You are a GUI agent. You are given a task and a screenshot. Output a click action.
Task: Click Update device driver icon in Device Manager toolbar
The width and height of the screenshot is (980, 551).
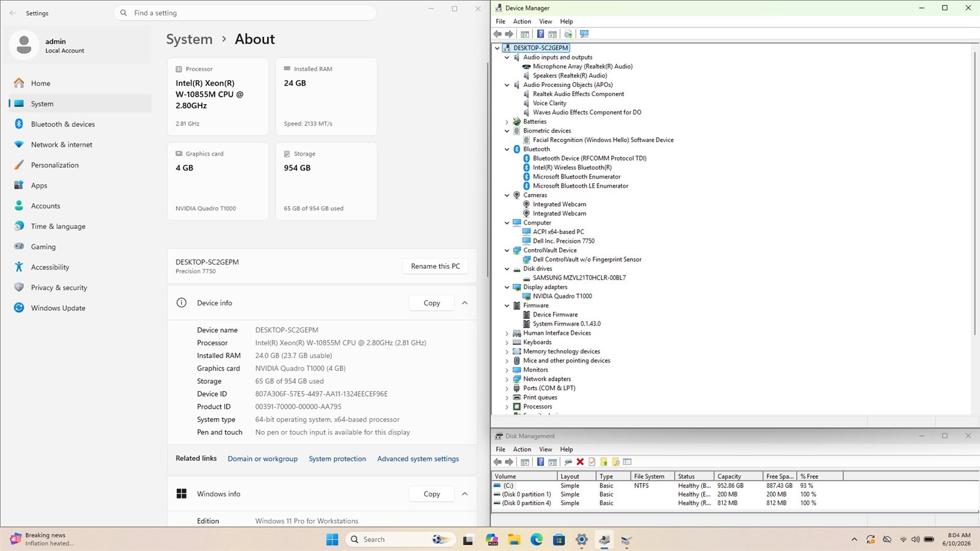568,34
